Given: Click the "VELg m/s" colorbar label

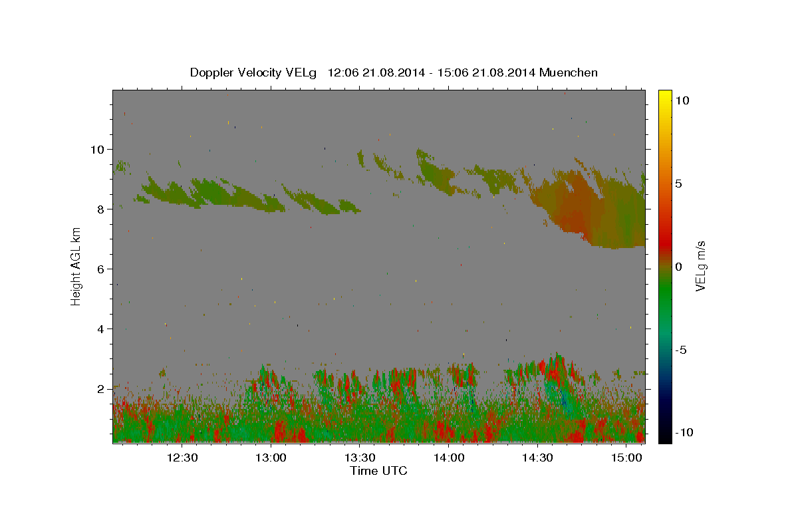Looking at the screenshot, I should click(700, 266).
